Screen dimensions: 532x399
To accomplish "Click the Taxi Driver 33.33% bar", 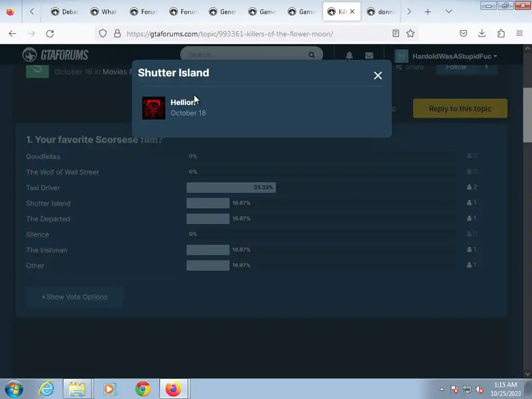I will (231, 187).
